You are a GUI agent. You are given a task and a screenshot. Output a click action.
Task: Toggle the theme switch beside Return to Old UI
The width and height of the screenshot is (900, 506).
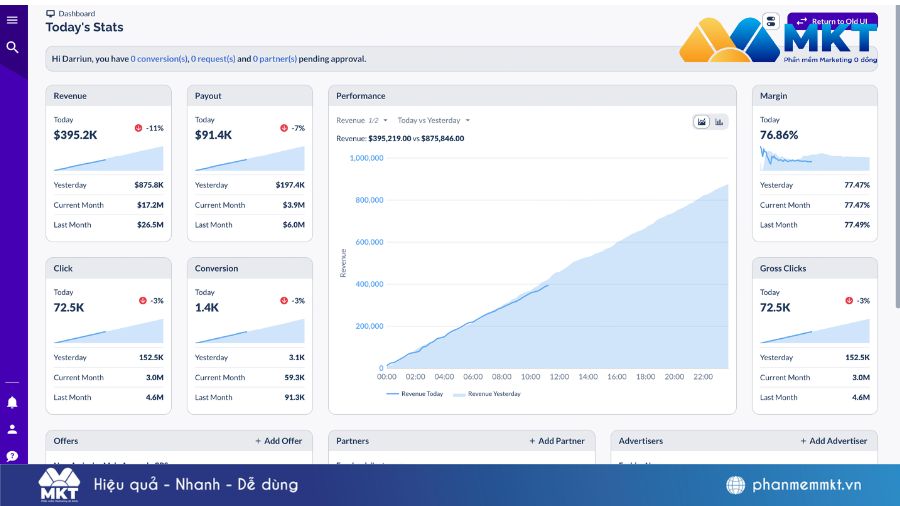click(770, 21)
